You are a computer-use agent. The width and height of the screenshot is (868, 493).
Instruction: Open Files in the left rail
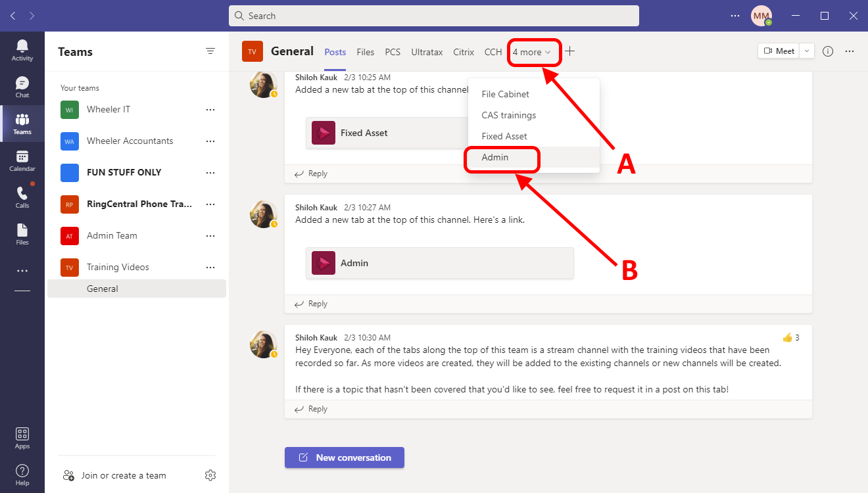coord(22,234)
